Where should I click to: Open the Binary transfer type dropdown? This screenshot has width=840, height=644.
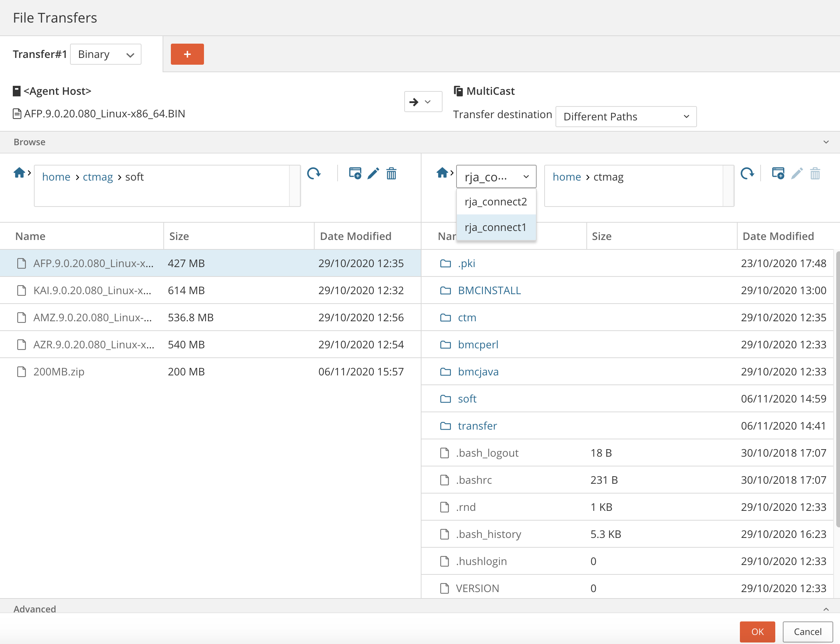point(105,54)
